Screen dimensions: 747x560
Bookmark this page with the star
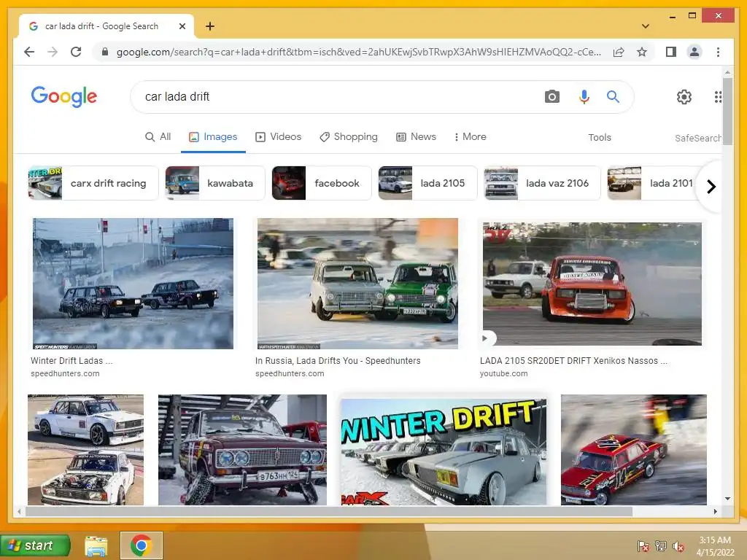pos(642,52)
